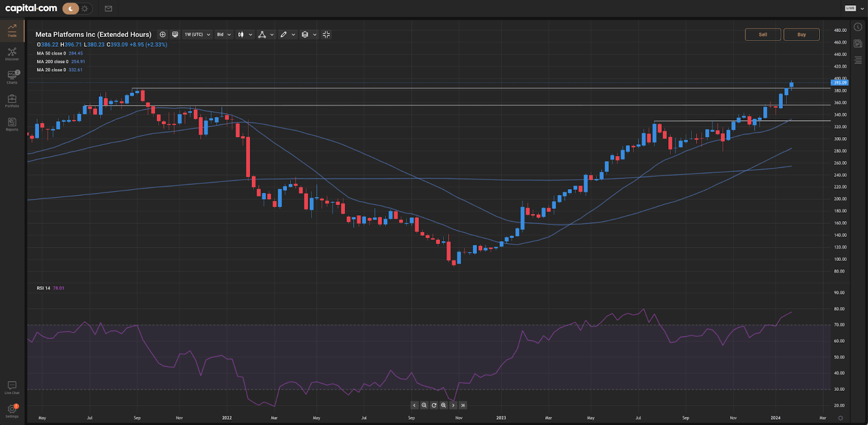Viewport: 868px width, 425px height.
Task: Click the OHLC values readout
Action: [x=102, y=44]
